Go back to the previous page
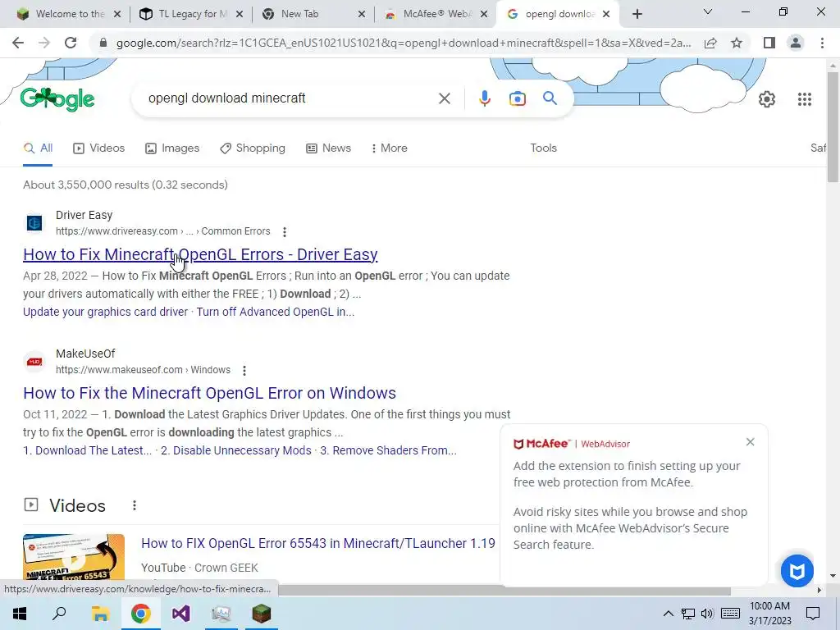The width and height of the screenshot is (840, 630). tap(18, 43)
